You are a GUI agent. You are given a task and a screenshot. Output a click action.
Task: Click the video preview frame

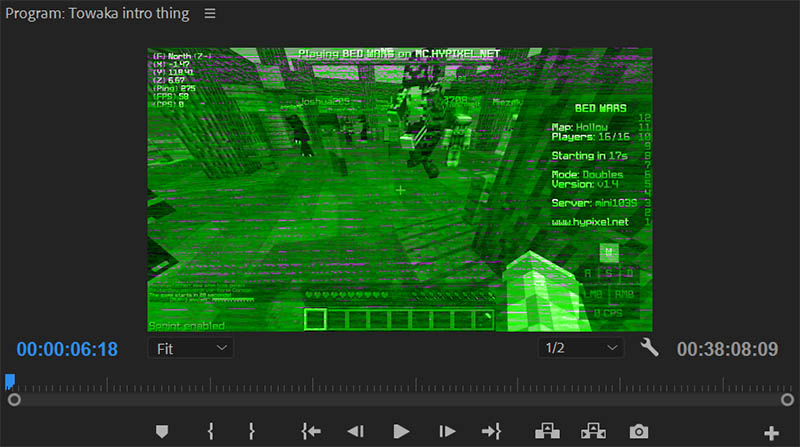[x=400, y=190]
